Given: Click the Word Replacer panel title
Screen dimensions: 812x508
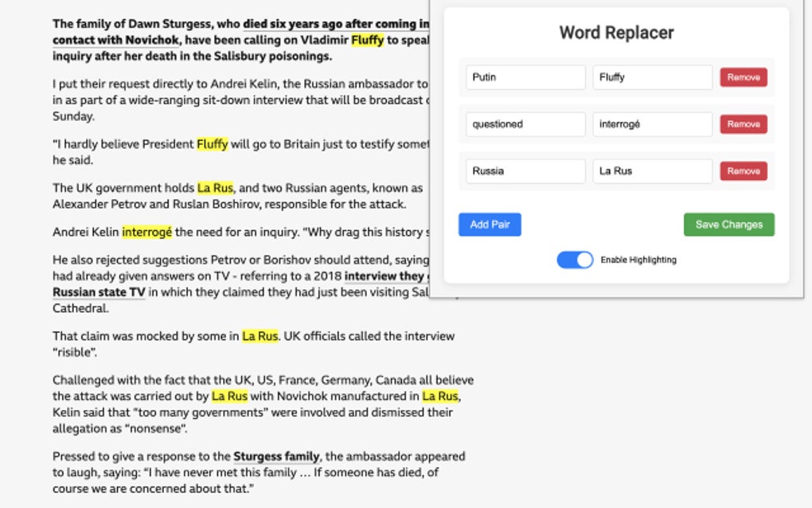Looking at the screenshot, I should point(615,33).
